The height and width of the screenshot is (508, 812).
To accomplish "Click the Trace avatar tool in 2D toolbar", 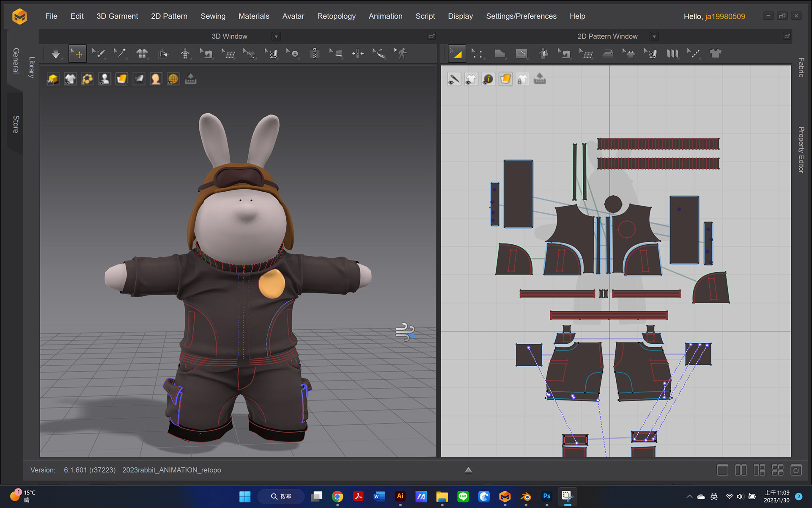I will (x=543, y=54).
